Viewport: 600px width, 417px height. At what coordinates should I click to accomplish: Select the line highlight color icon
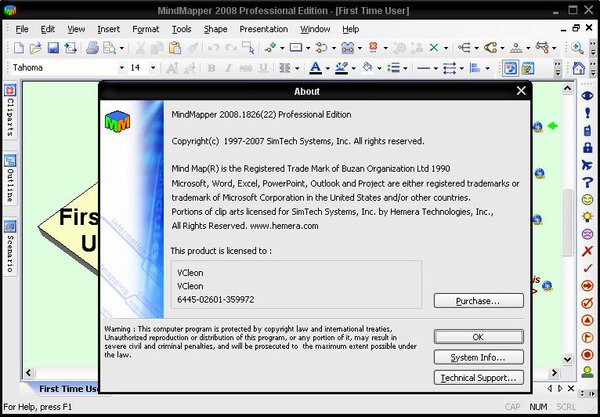pyautogui.click(x=341, y=68)
